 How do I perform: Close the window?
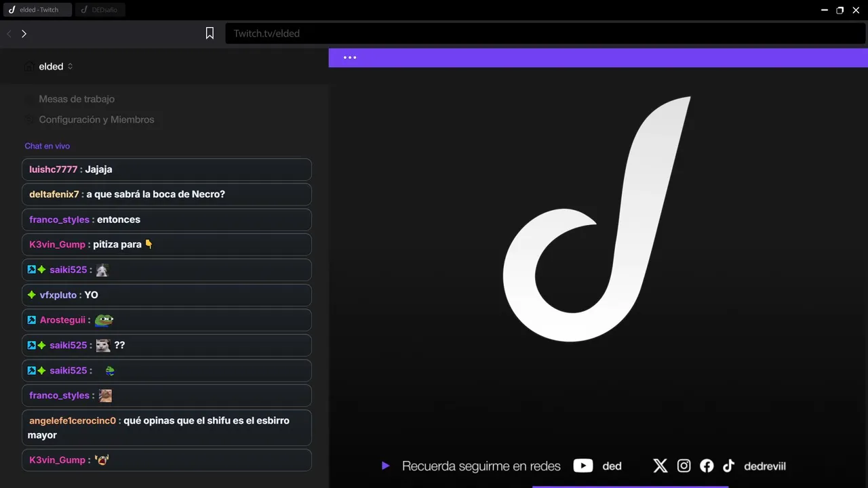[x=856, y=10]
